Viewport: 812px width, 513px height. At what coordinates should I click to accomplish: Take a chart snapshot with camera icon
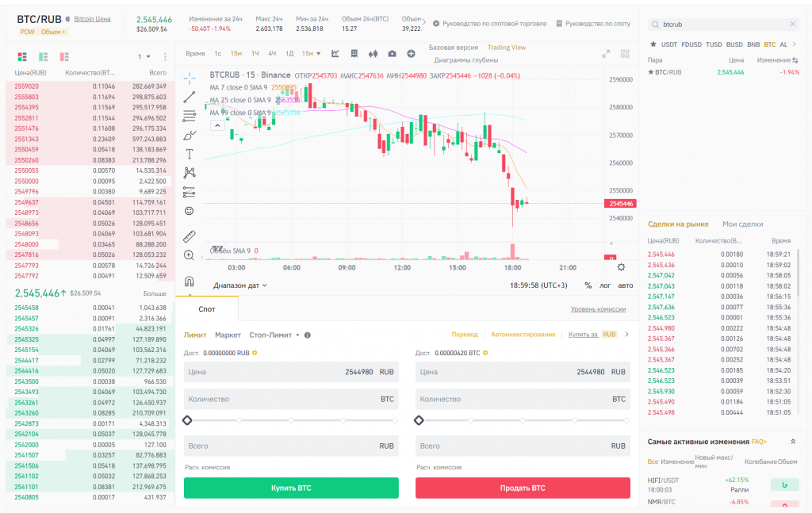(392, 53)
